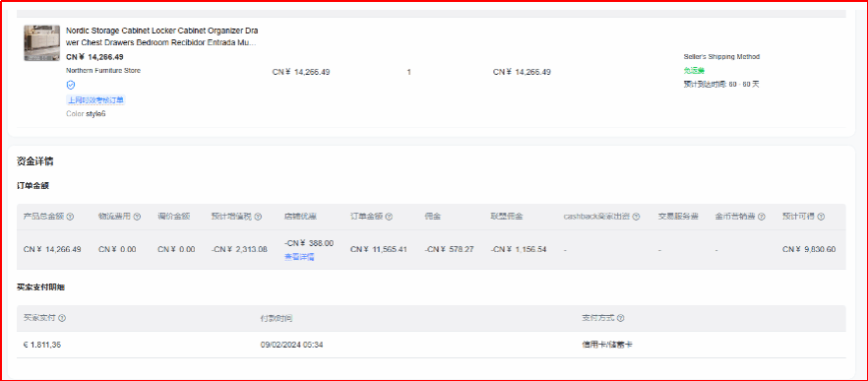Click the help icon beside 金币营销费
This screenshot has width=868, height=381.
pos(762,217)
